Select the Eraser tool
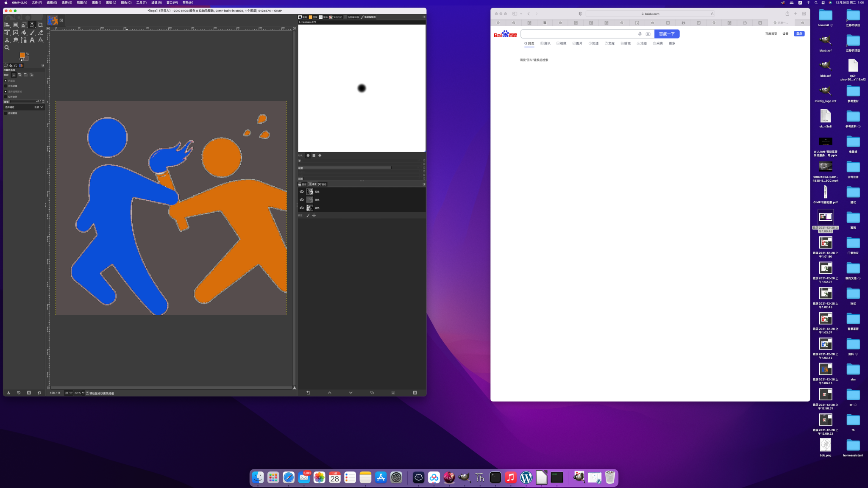The image size is (868, 488). 40,33
